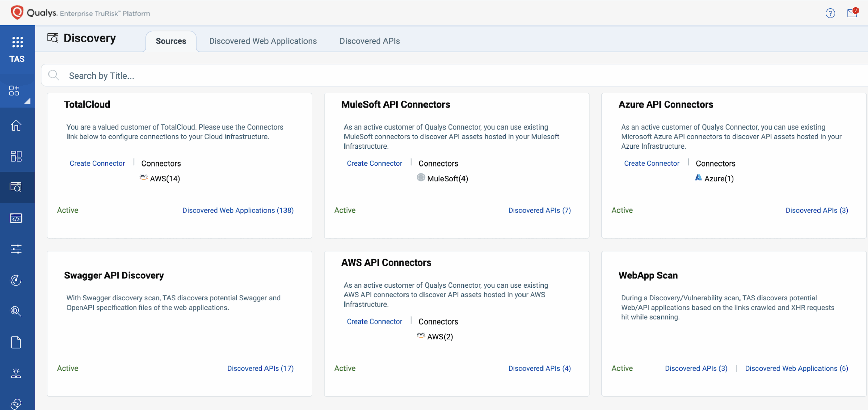Switch to Discovered Web Applications tab
This screenshot has height=410, width=868.
tap(263, 41)
